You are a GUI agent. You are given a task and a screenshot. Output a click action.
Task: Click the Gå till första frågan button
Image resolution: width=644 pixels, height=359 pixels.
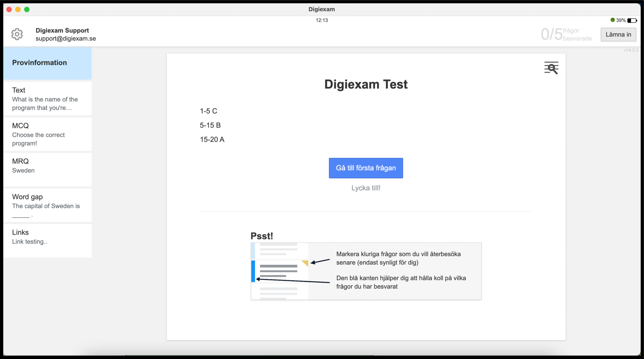click(366, 168)
